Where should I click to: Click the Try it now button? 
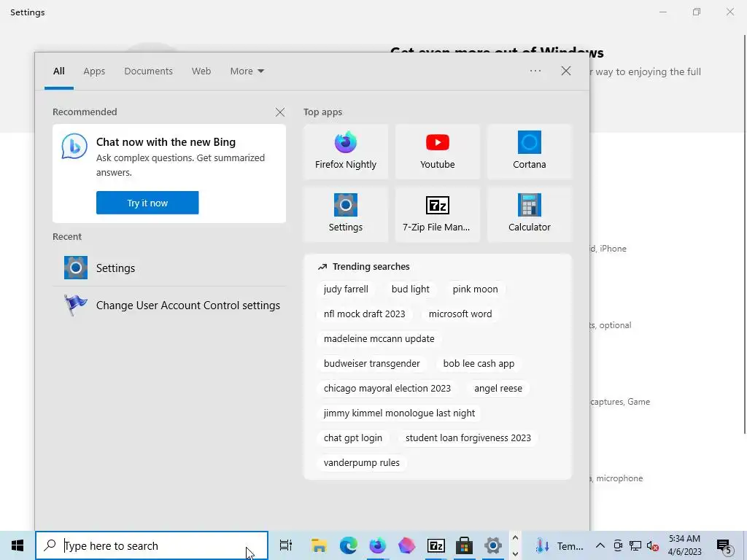coord(147,203)
